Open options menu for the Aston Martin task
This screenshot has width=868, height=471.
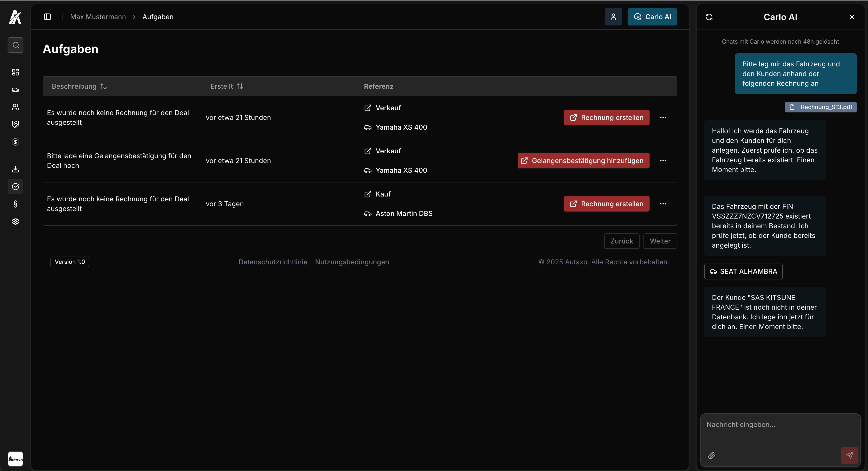click(x=663, y=204)
